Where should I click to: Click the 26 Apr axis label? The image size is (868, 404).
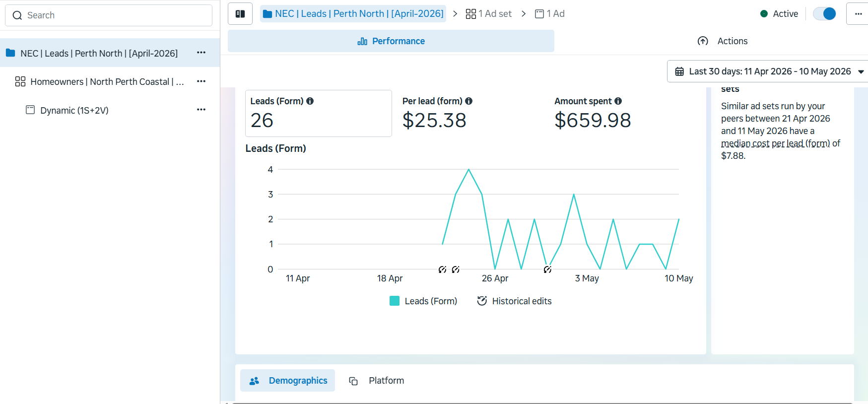pos(495,278)
